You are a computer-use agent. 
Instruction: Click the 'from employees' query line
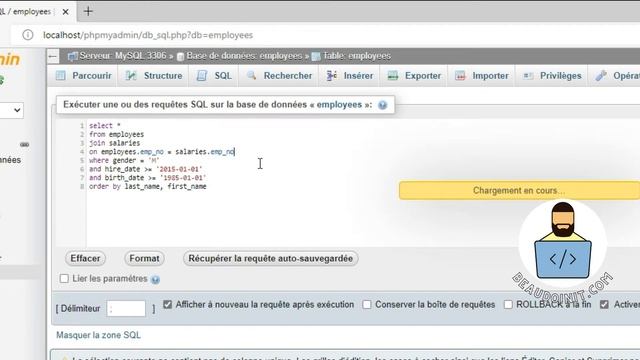[x=116, y=134]
